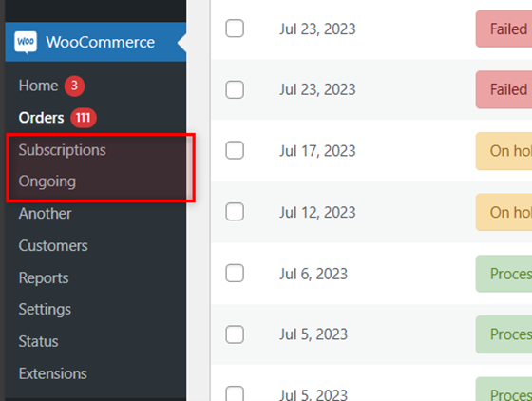Open the Ongoing submenu item

click(47, 181)
